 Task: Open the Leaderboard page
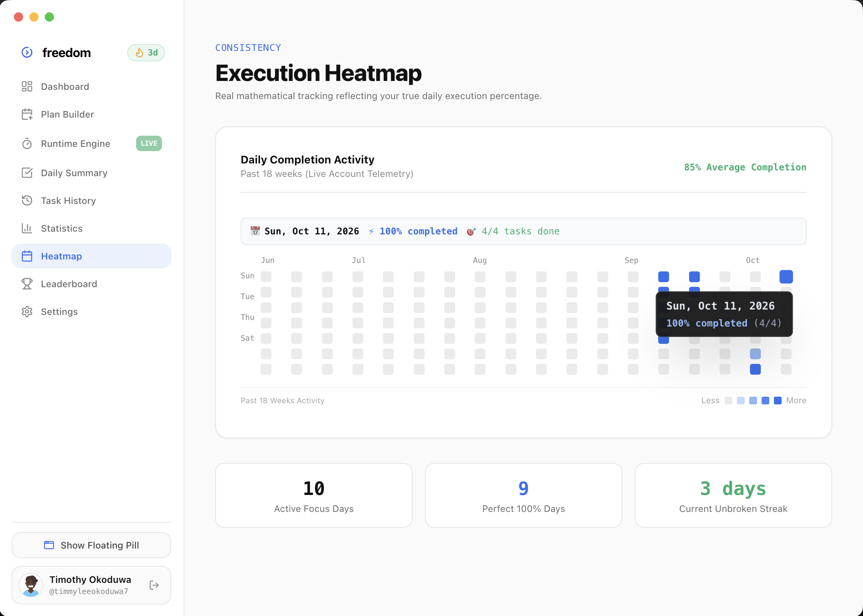click(91, 284)
